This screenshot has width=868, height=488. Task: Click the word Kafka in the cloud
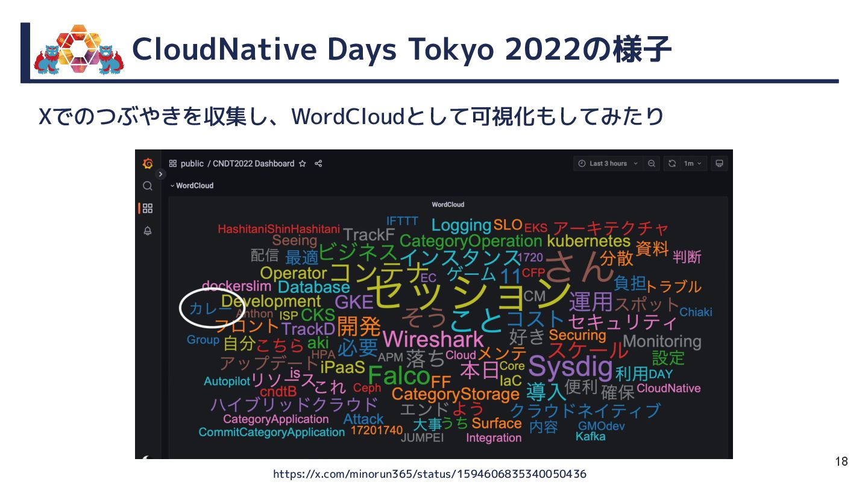tap(590, 436)
